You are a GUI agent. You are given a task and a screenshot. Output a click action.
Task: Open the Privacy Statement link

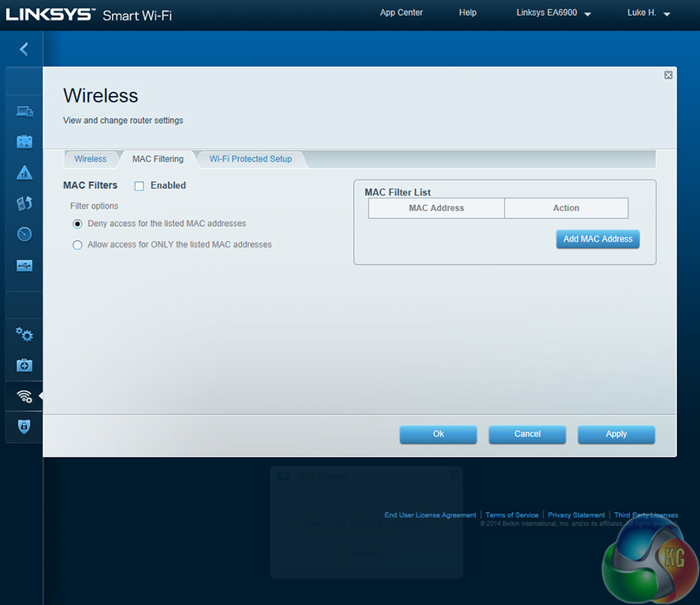[x=576, y=515]
